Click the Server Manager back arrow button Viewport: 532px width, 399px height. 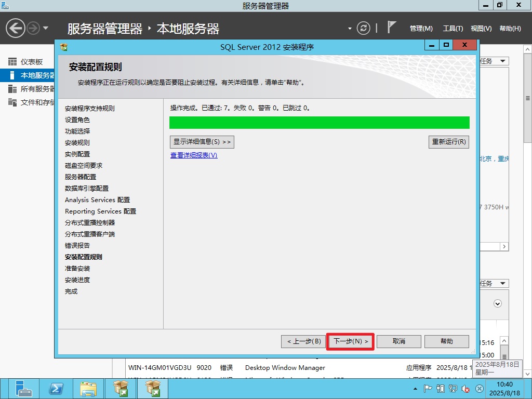click(15, 28)
